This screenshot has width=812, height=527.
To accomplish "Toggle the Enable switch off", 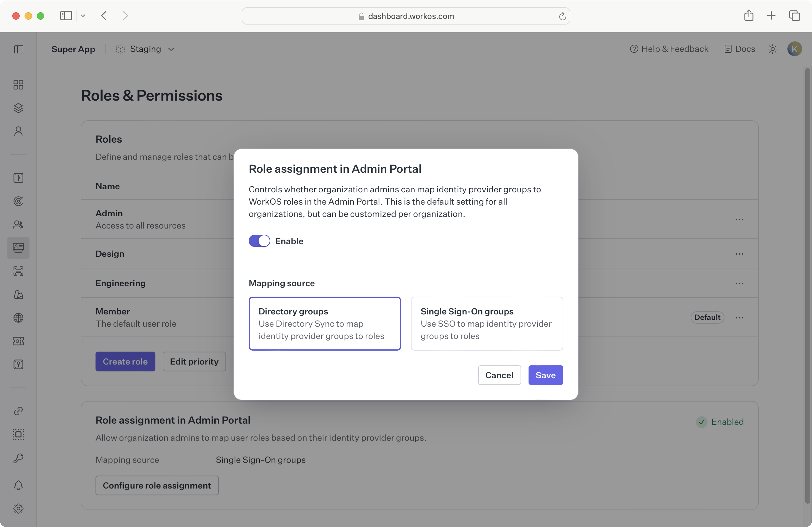I will [x=259, y=241].
